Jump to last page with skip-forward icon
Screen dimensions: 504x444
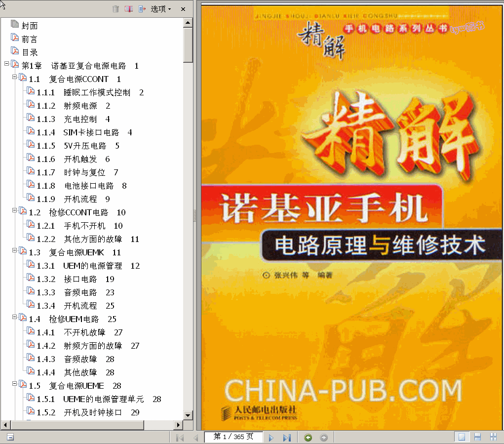pyautogui.click(x=287, y=437)
